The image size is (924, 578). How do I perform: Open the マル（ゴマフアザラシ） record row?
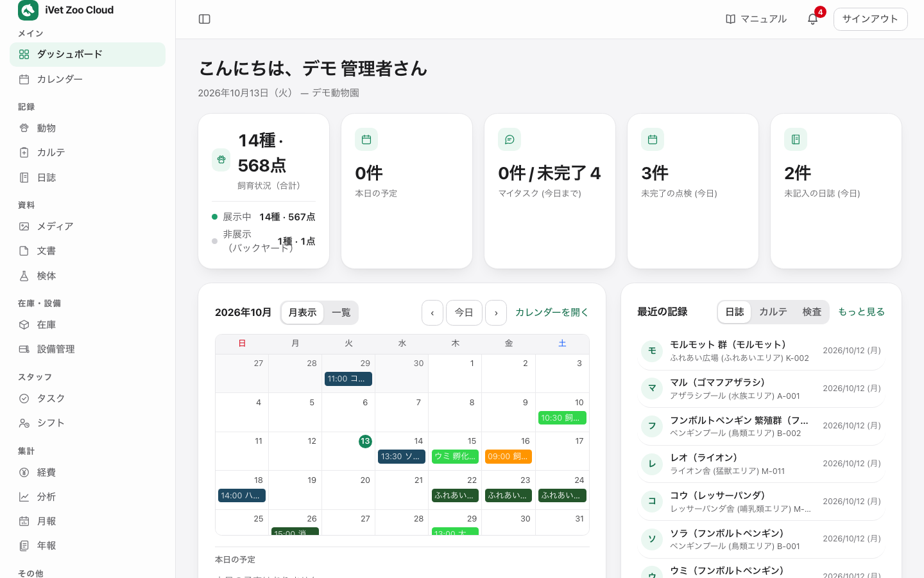pos(761,389)
